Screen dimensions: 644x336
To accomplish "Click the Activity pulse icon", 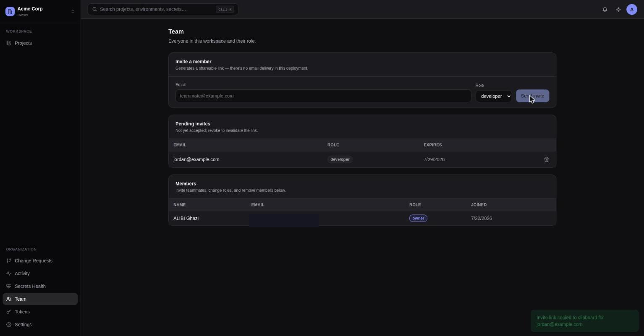I will click(9, 273).
